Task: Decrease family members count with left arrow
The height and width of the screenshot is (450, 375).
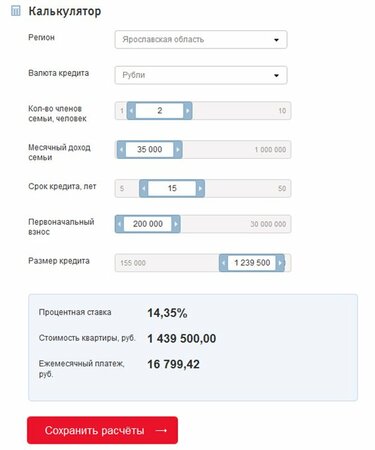Action: point(131,111)
